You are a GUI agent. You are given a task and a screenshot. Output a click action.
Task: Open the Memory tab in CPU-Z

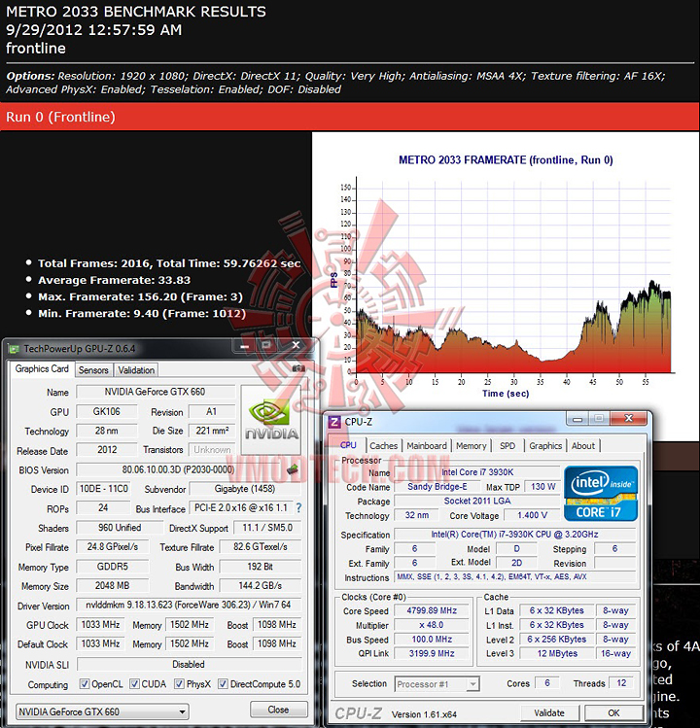(471, 446)
